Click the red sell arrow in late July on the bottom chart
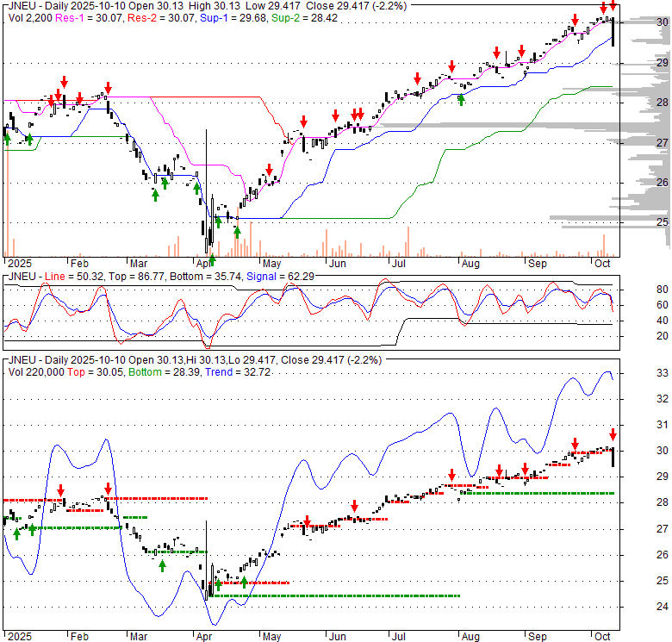672x642 pixels. [x=451, y=476]
